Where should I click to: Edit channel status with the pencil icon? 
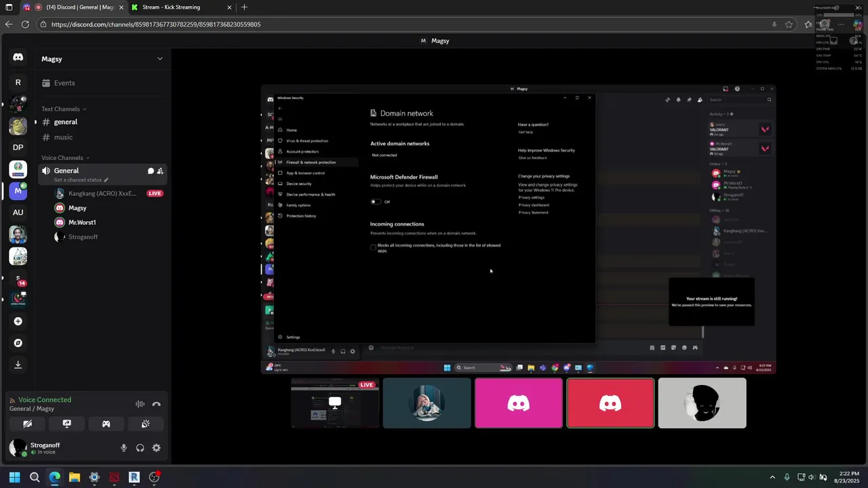point(106,180)
